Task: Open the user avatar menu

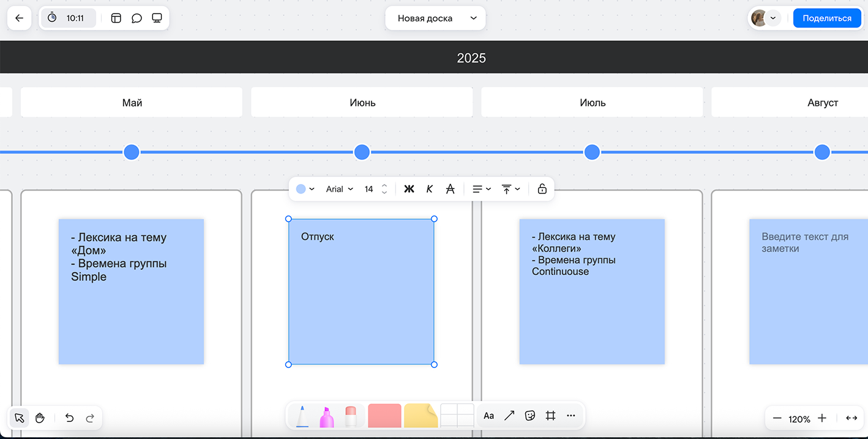Action: (765, 18)
